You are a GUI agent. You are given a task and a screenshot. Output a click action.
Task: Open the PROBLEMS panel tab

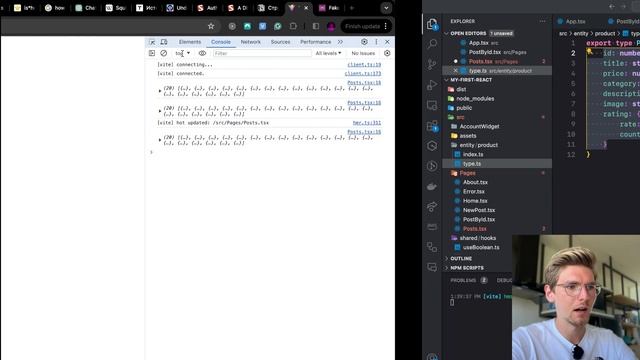[x=463, y=280]
